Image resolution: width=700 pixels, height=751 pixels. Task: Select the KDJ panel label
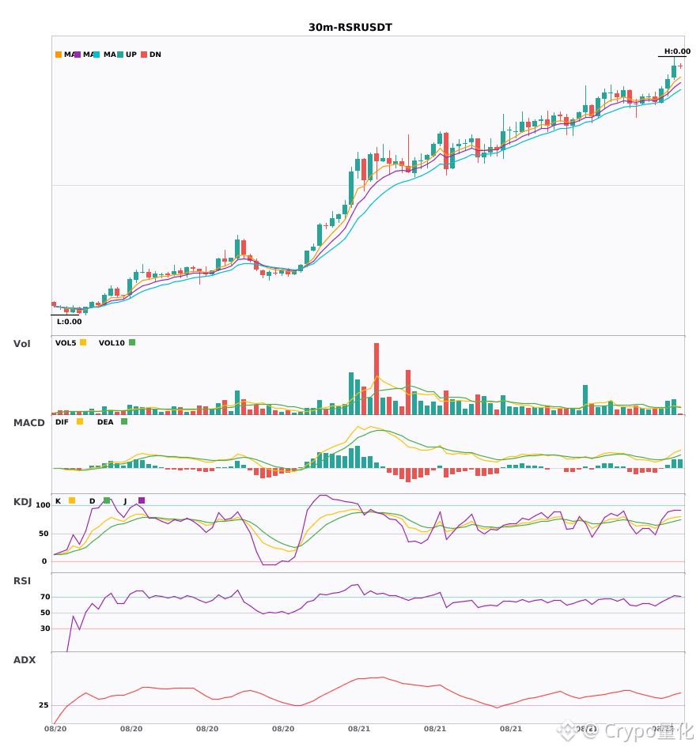[x=22, y=502]
